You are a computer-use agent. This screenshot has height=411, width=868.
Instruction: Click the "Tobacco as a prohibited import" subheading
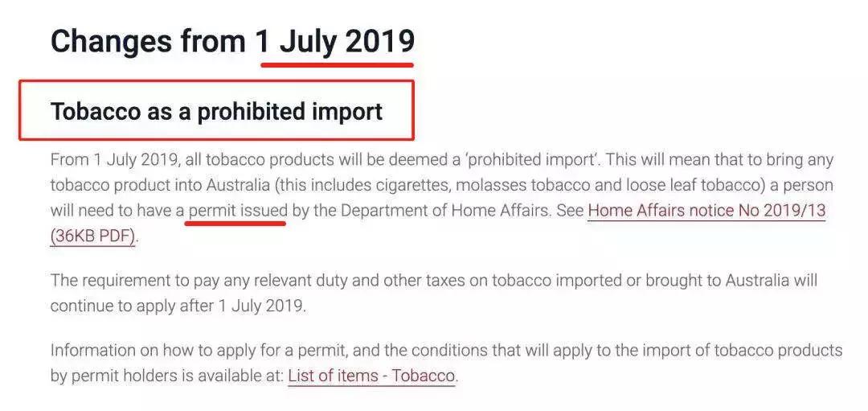[x=216, y=111]
